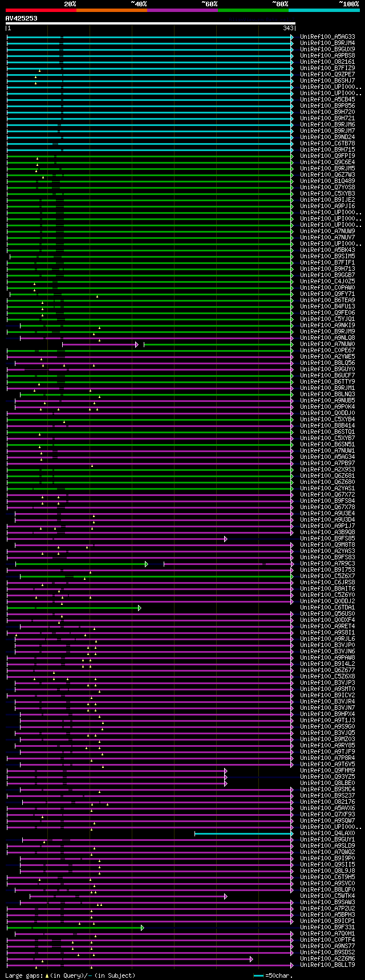This screenshot has width=365, height=980.
Task: Select hit label UniRef100_C5XYB3
Action: point(327,194)
